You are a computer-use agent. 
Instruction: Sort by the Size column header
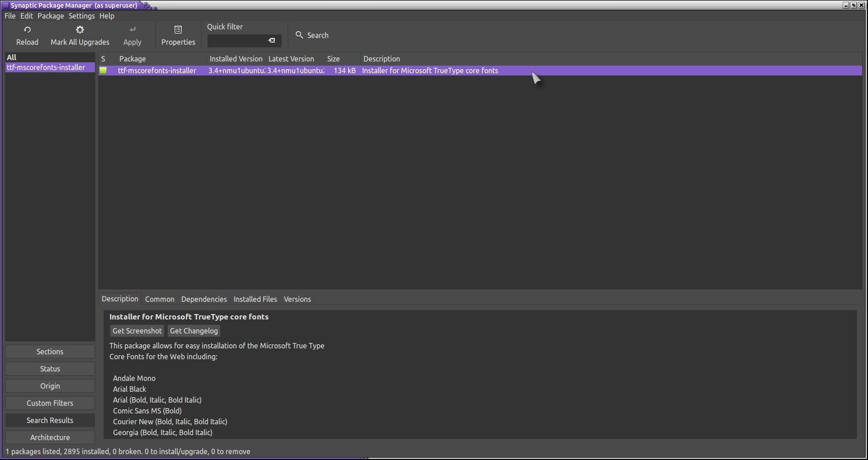pyautogui.click(x=342, y=59)
